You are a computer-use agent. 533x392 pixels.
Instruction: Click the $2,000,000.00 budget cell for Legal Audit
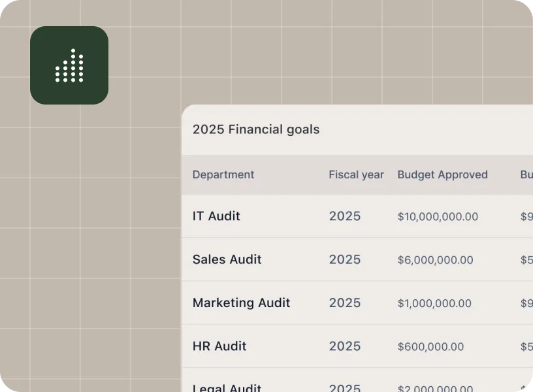[x=434, y=387]
